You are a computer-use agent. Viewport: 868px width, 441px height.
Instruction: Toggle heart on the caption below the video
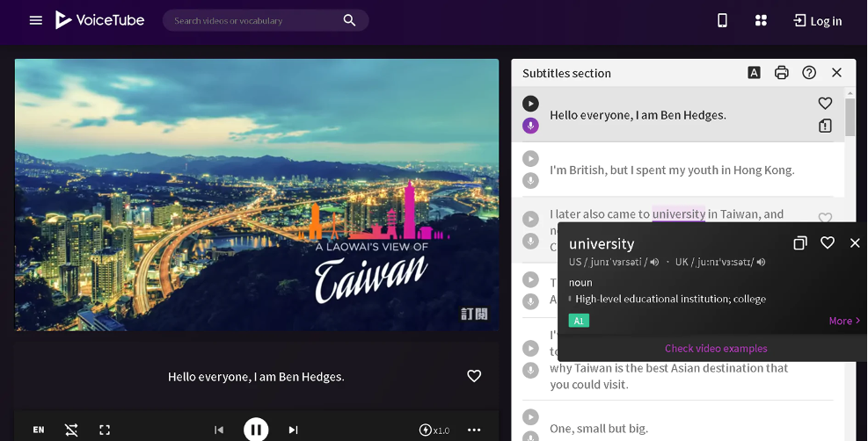(x=474, y=376)
